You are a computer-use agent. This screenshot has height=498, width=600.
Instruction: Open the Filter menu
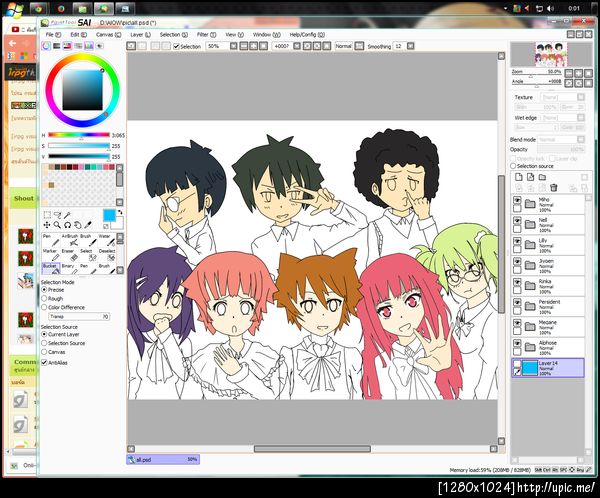[x=206, y=34]
